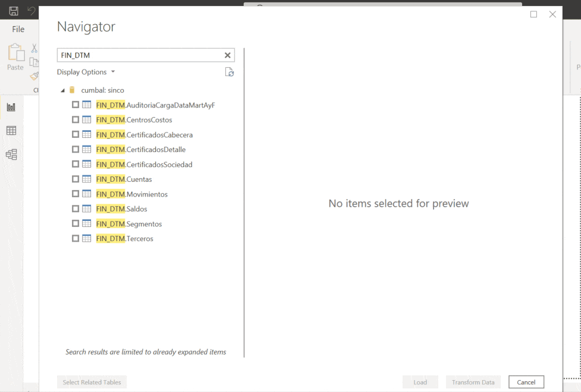
Task: Click the Paste clipboard icon
Action: pyautogui.click(x=16, y=52)
